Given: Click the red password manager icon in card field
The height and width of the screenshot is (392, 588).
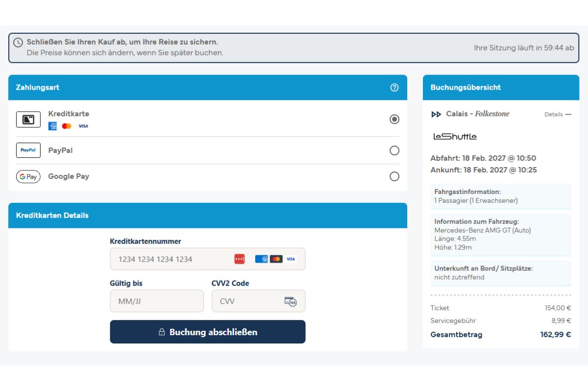Looking at the screenshot, I should (240, 259).
